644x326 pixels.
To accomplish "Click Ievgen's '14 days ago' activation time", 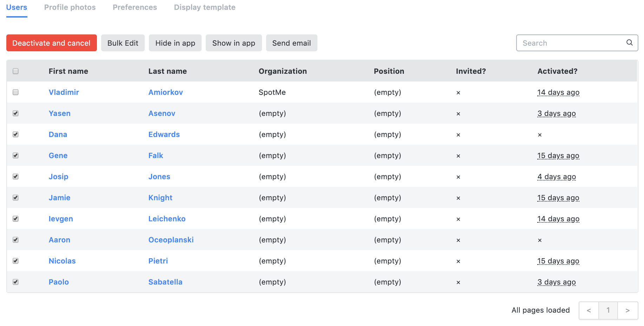I will pyautogui.click(x=558, y=219).
